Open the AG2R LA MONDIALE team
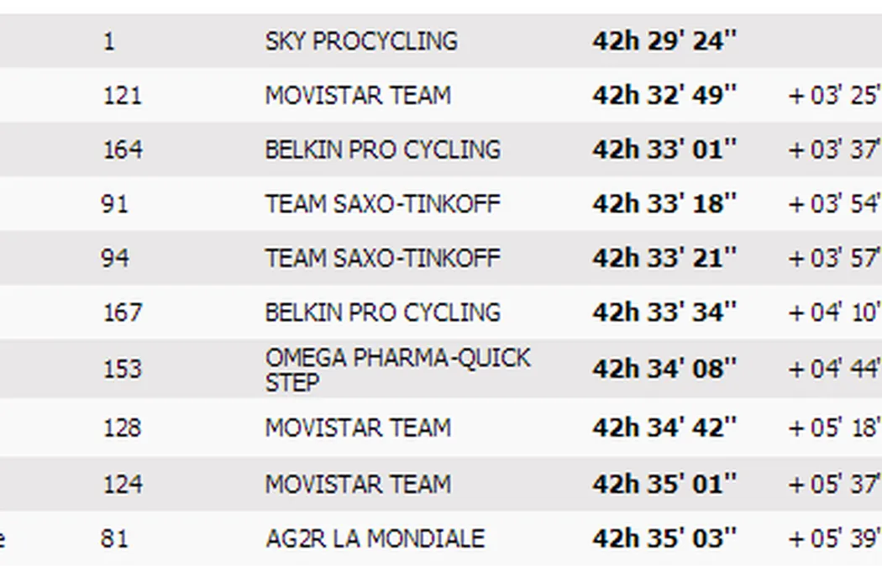 tap(375, 538)
